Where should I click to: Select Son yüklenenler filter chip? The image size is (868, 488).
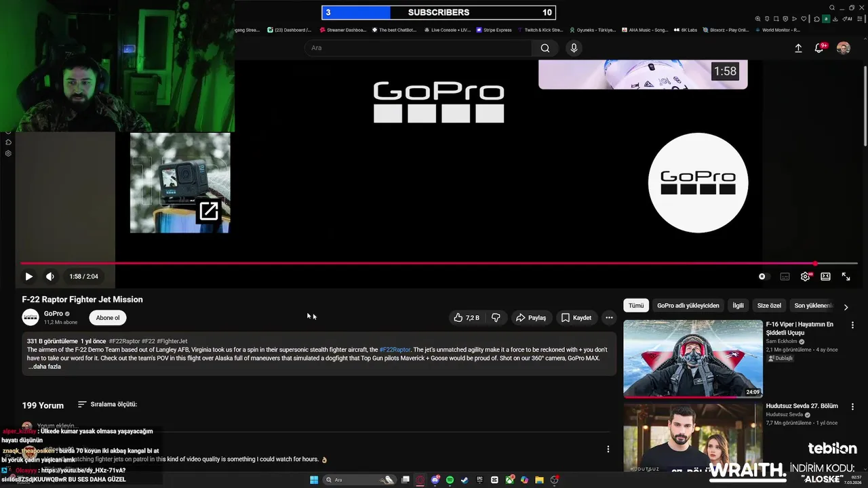click(x=812, y=306)
